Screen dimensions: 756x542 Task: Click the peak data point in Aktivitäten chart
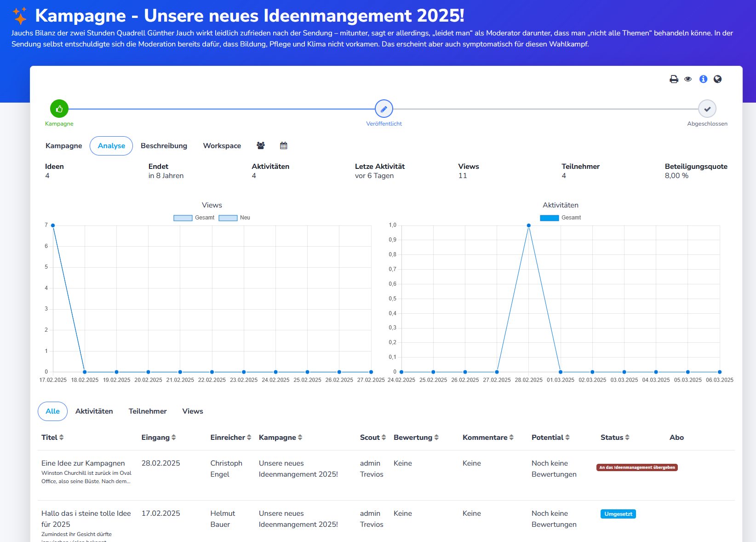point(528,225)
